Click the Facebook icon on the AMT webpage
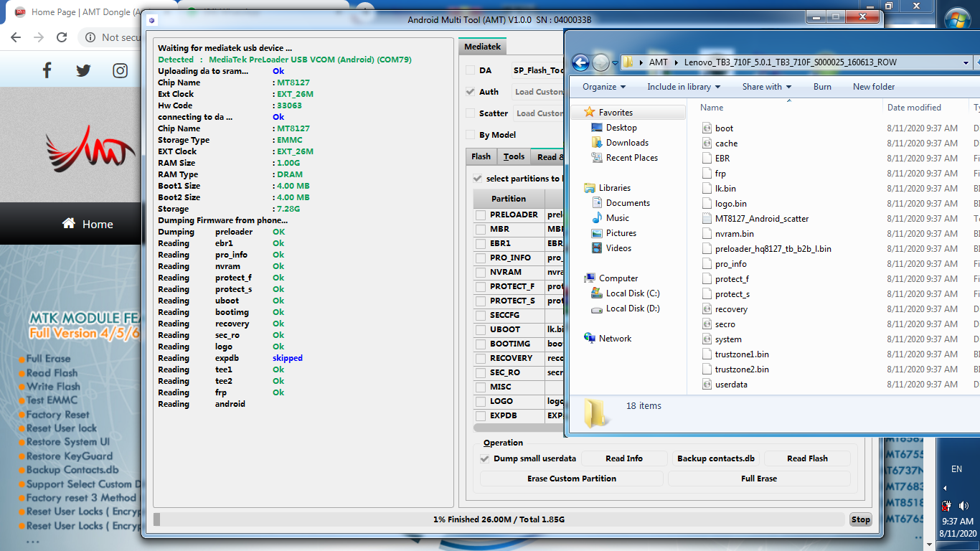The image size is (980, 551). [47, 70]
